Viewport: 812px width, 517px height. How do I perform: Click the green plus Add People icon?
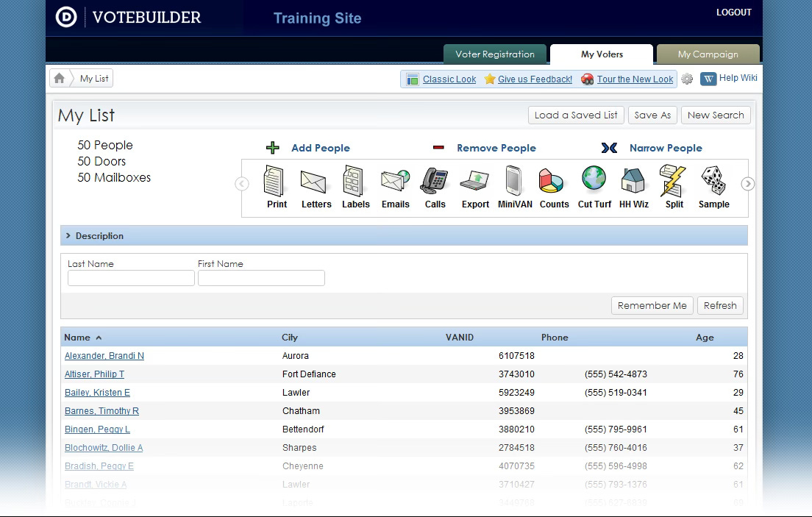272,148
